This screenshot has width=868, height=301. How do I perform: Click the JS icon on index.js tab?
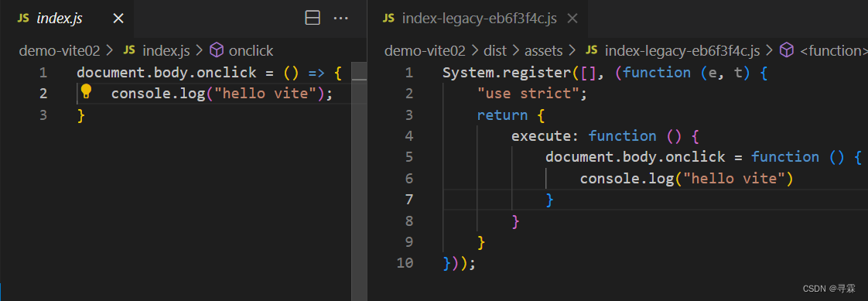pos(23,19)
